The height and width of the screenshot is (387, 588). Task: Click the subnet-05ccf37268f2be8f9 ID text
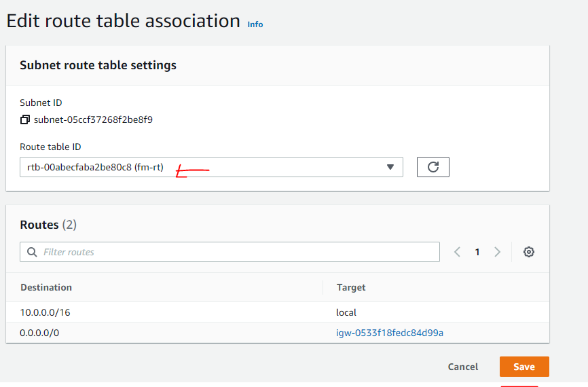point(93,120)
